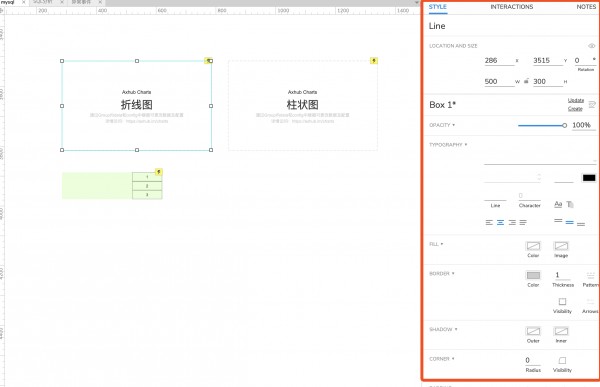
Task: Click the ruler origin corner icon
Action: 2,10
